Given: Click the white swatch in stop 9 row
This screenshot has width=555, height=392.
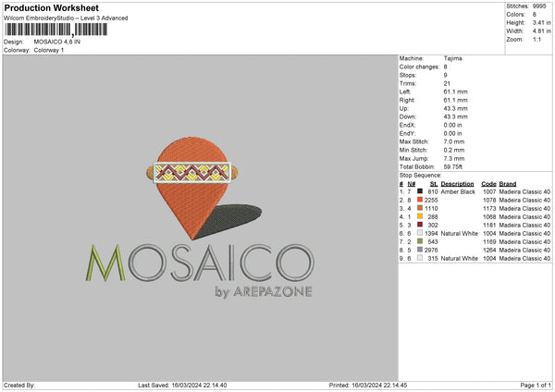Looking at the screenshot, I should (x=420, y=258).
